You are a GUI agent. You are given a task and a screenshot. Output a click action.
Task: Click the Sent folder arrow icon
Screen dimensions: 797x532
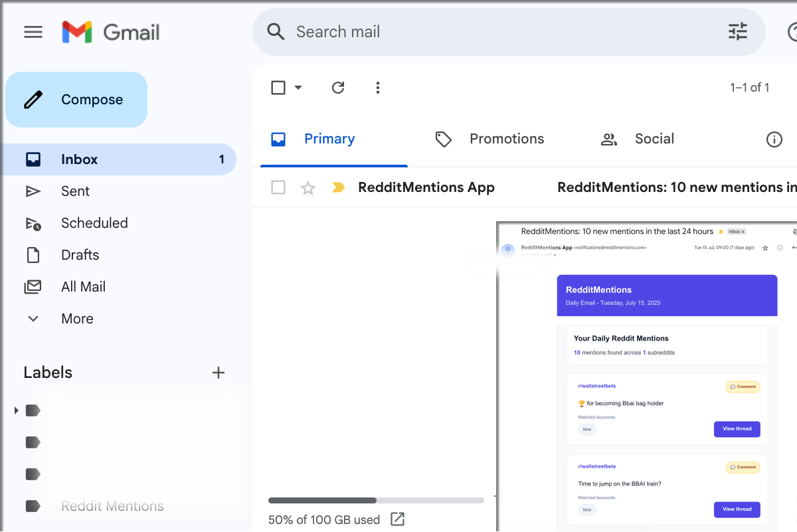tap(33, 191)
